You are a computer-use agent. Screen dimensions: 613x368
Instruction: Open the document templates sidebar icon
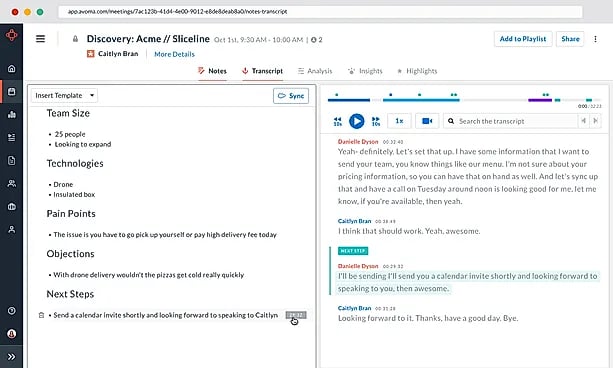12,160
